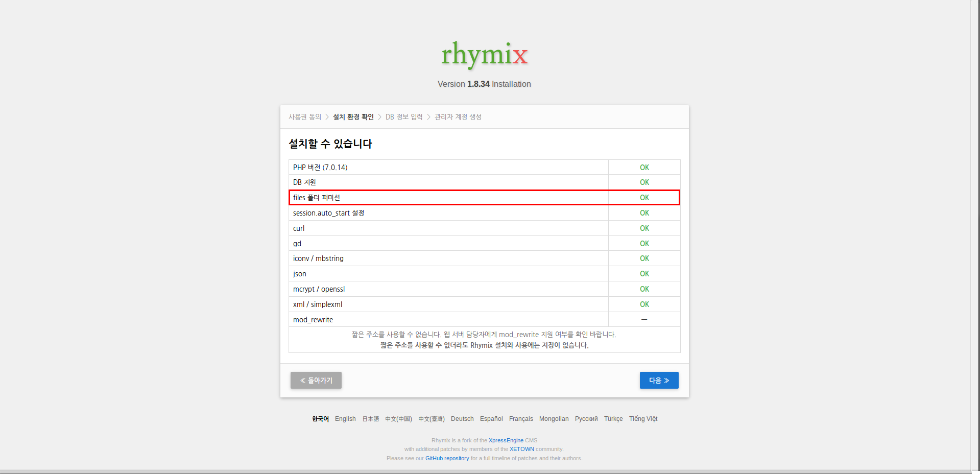Viewport: 980px width, 474px height.
Task: Switch language to Español
Action: [491, 419]
